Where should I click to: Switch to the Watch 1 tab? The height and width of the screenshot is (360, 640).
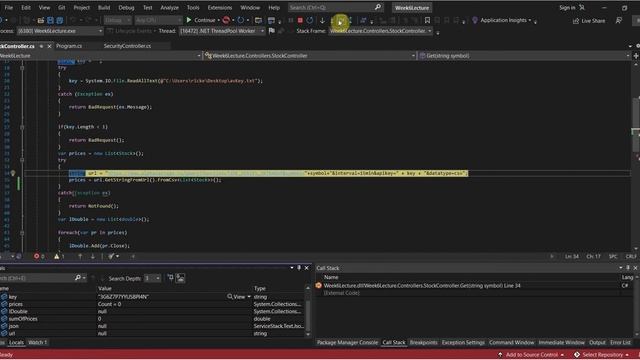pyautogui.click(x=38, y=342)
